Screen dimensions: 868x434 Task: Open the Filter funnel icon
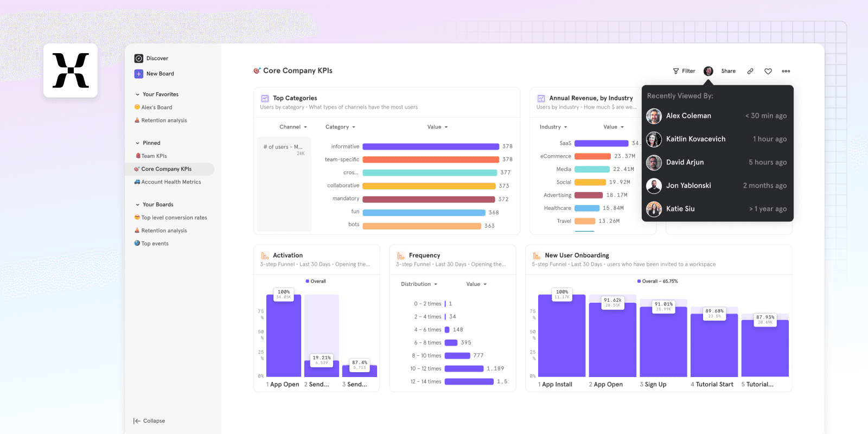pos(676,71)
